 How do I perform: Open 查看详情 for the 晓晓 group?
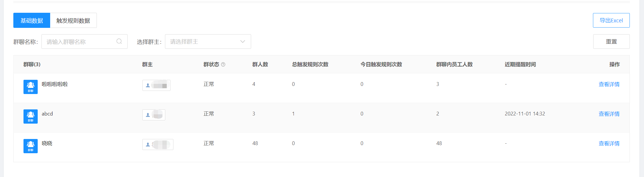[609, 143]
